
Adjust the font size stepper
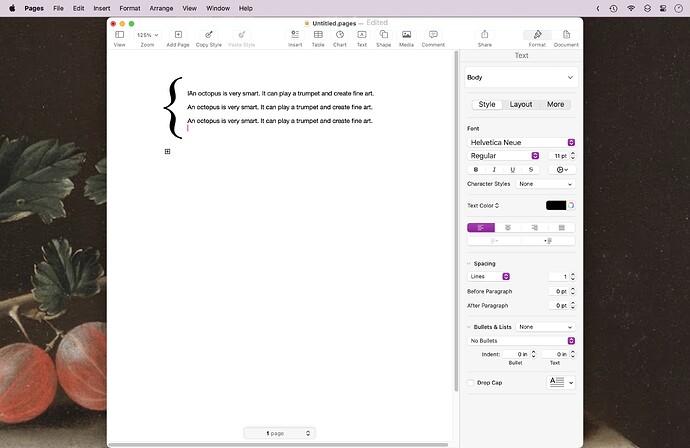pos(573,156)
